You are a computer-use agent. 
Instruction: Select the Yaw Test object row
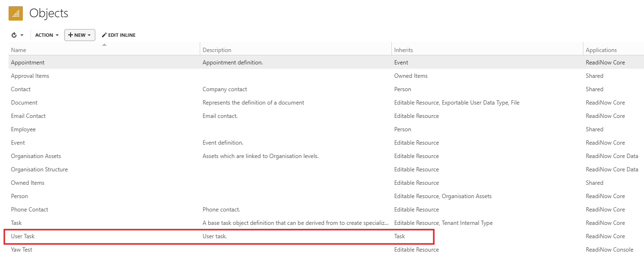(x=21, y=250)
